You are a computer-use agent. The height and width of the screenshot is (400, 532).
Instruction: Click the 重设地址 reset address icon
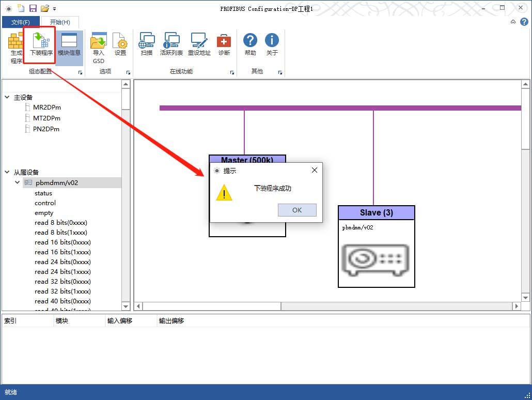(199, 45)
